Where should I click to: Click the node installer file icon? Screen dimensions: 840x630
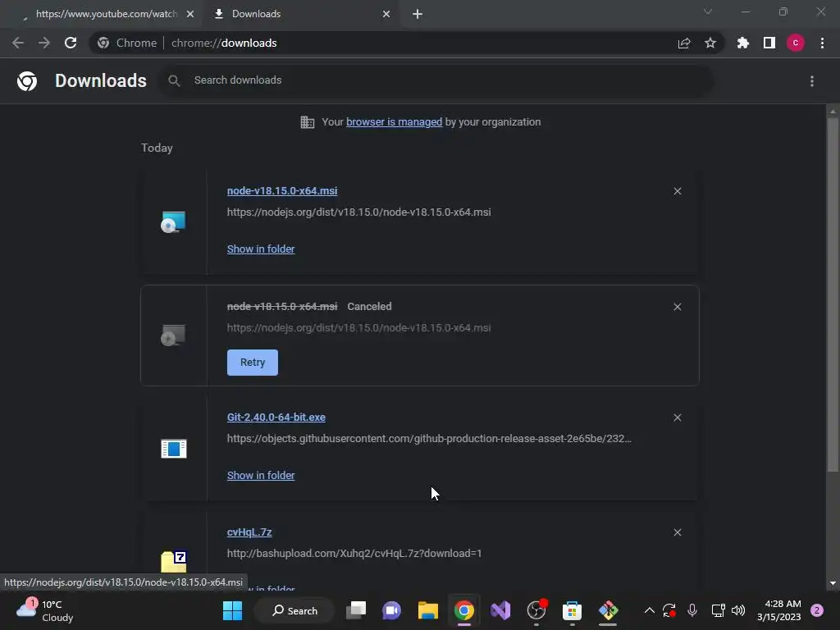[173, 221]
